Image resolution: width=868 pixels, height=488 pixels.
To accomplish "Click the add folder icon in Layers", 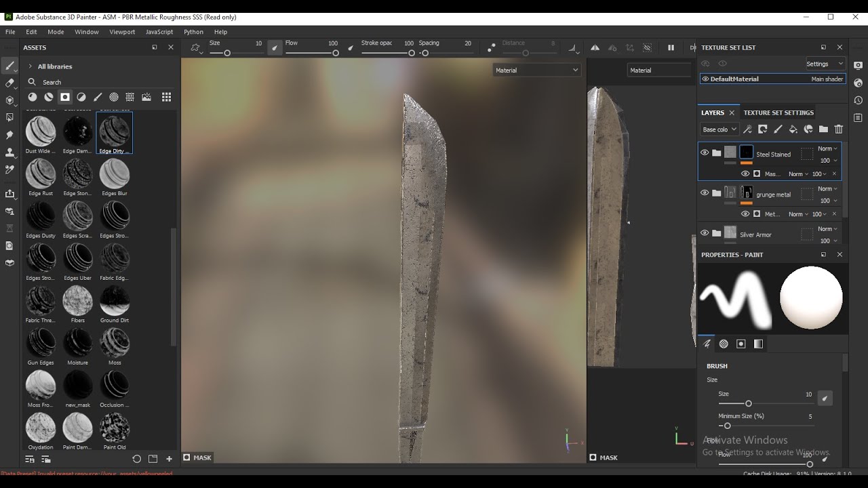I will pyautogui.click(x=823, y=129).
